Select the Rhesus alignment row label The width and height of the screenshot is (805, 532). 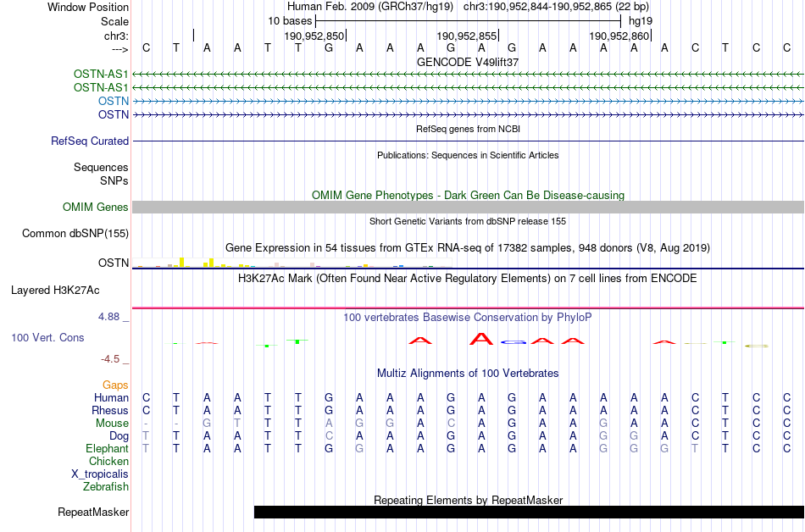[x=110, y=410]
